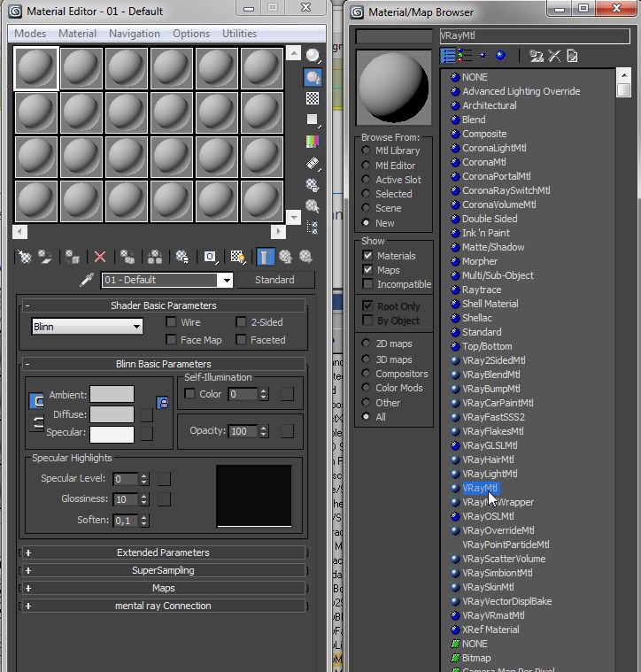Enable the Self-Illumination Color checkbox
Screen dimensions: 641x672
[189, 393]
